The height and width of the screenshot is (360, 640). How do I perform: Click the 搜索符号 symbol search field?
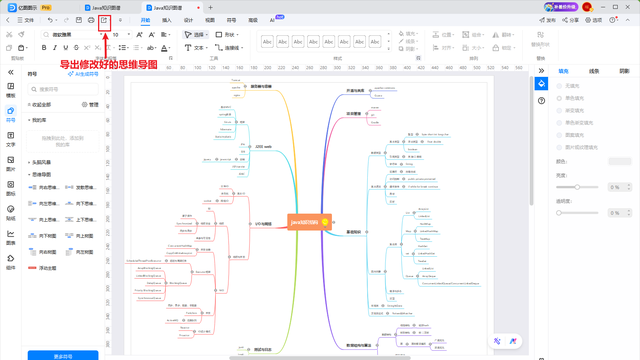pos(63,89)
